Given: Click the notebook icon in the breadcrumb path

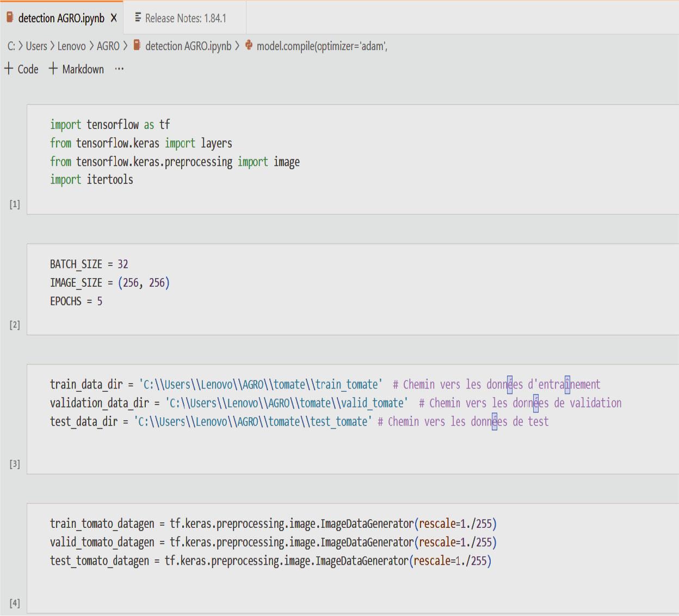Looking at the screenshot, I should 137,45.
